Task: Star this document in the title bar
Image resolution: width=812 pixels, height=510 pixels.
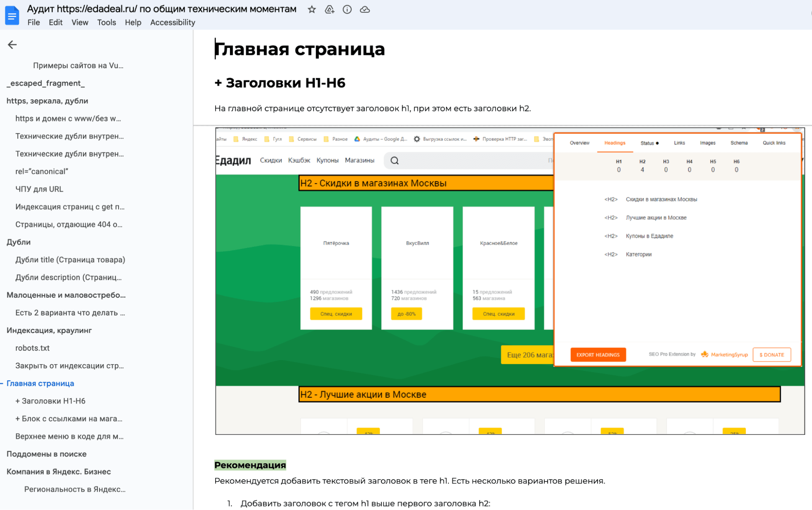Action: pos(312,9)
